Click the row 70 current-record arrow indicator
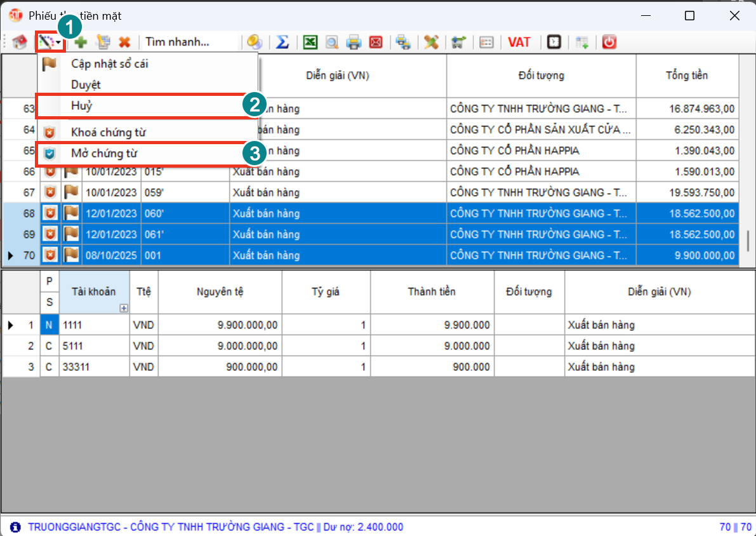The height and width of the screenshot is (536, 756). pos(10,256)
